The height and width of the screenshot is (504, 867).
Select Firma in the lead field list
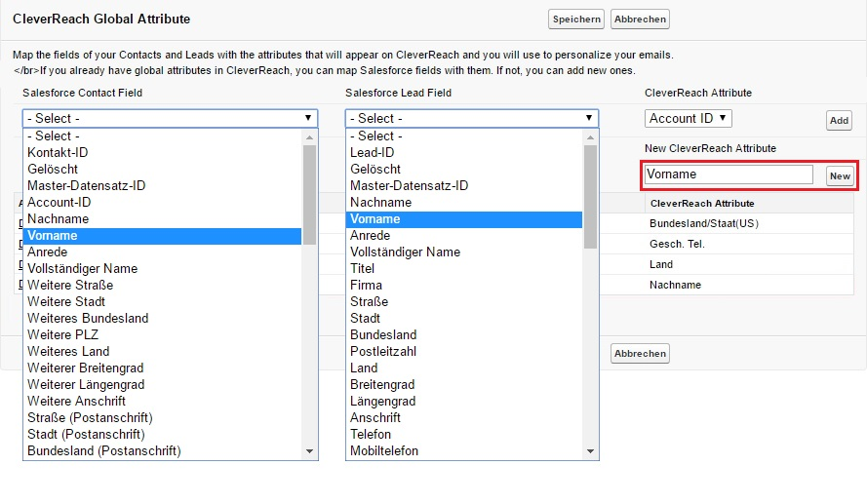[x=464, y=286]
